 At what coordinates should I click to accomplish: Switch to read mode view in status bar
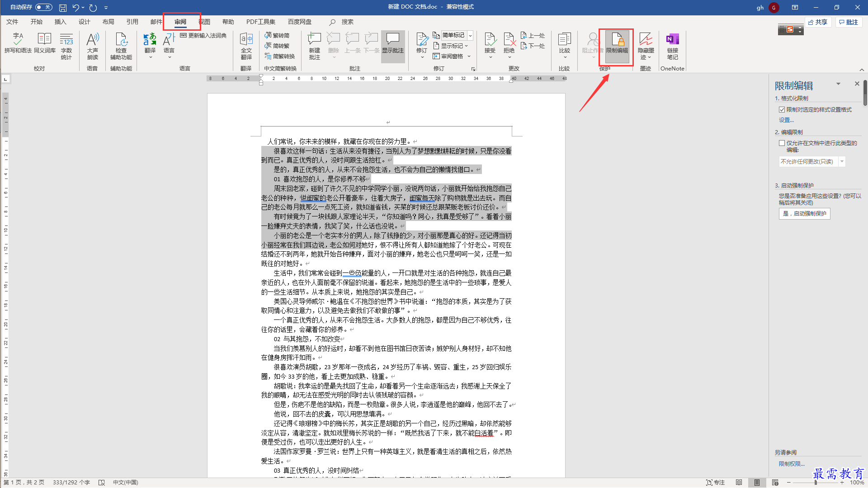click(739, 483)
